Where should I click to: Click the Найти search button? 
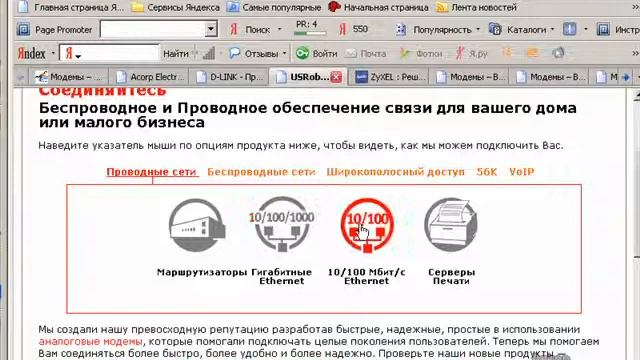coord(176,53)
